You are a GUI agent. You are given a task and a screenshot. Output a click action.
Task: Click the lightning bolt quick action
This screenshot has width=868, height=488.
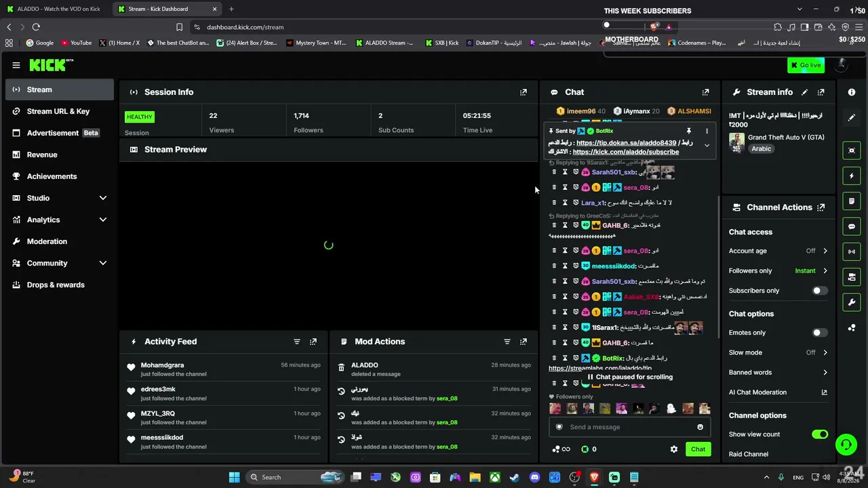[x=852, y=176]
